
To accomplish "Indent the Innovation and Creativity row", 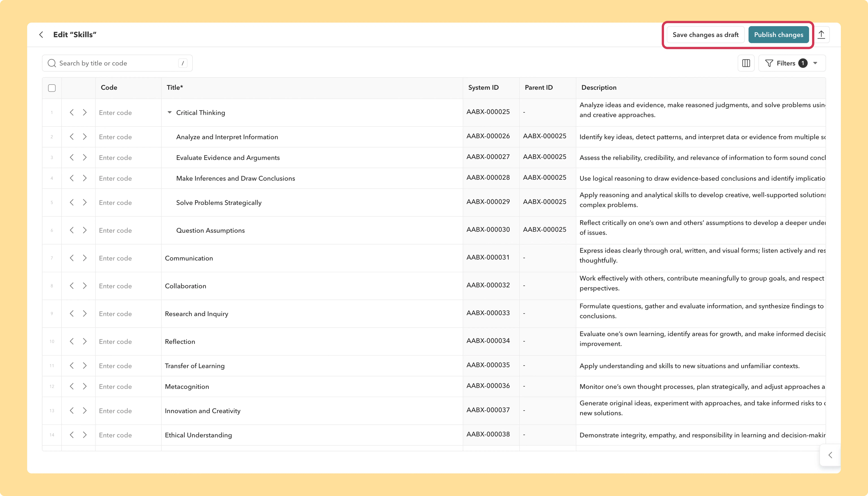I will [x=85, y=411].
